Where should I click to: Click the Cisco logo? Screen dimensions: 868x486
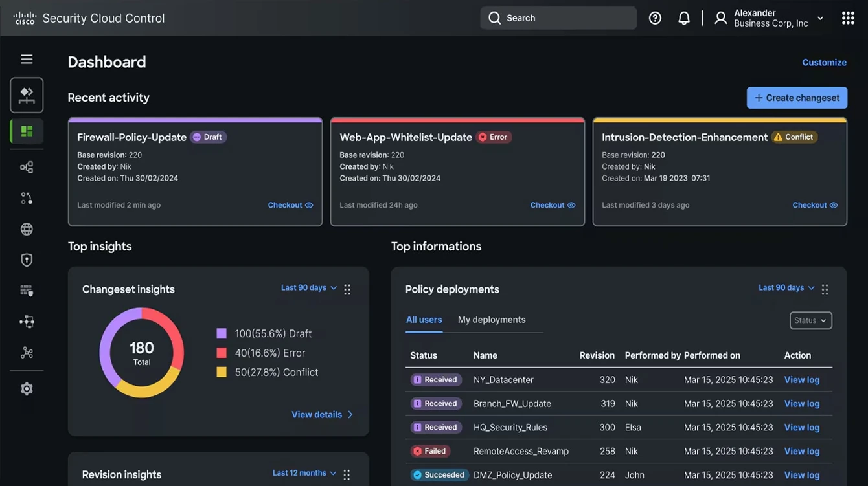(x=25, y=18)
